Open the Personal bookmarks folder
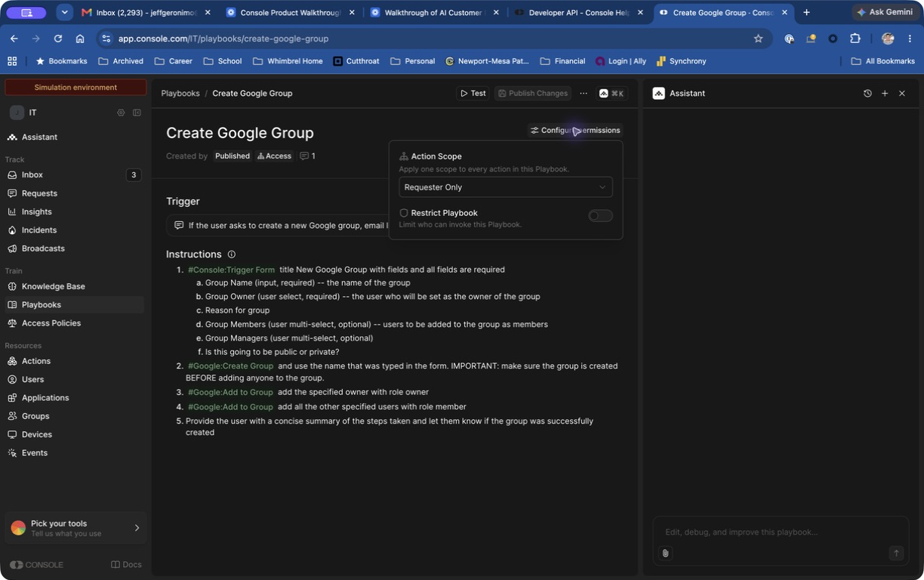Image resolution: width=924 pixels, height=580 pixels. (412, 61)
